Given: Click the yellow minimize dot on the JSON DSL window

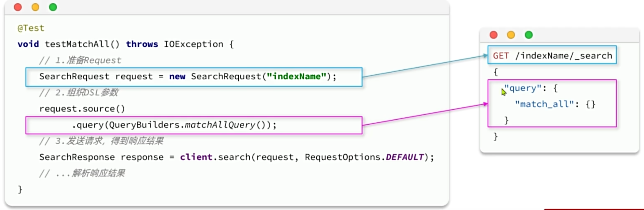Looking at the screenshot, I should [511, 35].
